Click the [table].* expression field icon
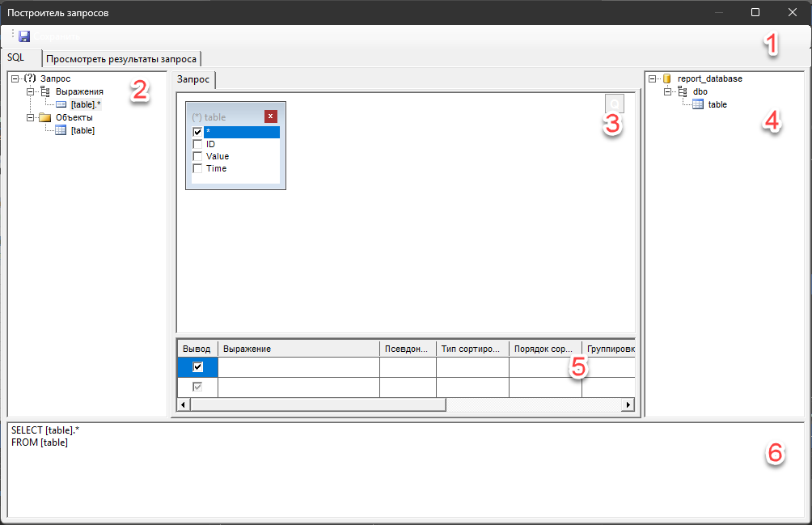Image resolution: width=812 pixels, height=525 pixels. point(61,104)
